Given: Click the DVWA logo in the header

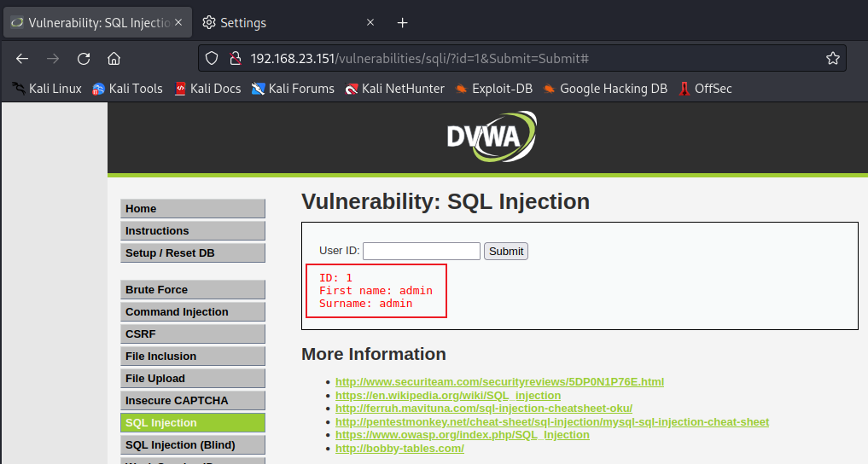Looking at the screenshot, I should [x=492, y=136].
